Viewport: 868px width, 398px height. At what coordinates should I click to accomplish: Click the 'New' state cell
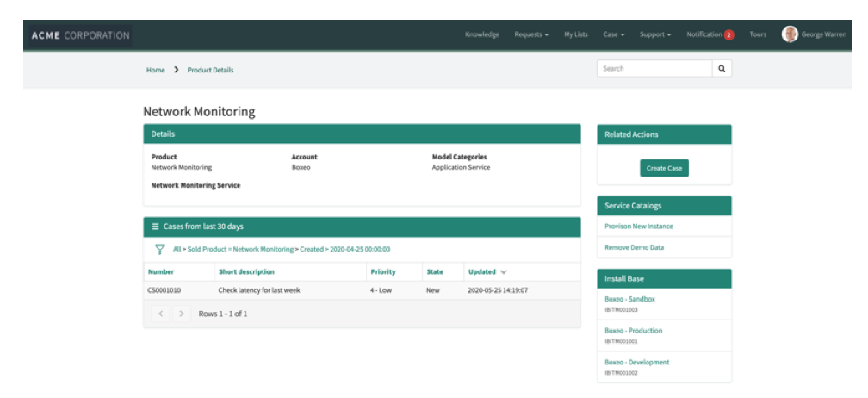pos(433,290)
